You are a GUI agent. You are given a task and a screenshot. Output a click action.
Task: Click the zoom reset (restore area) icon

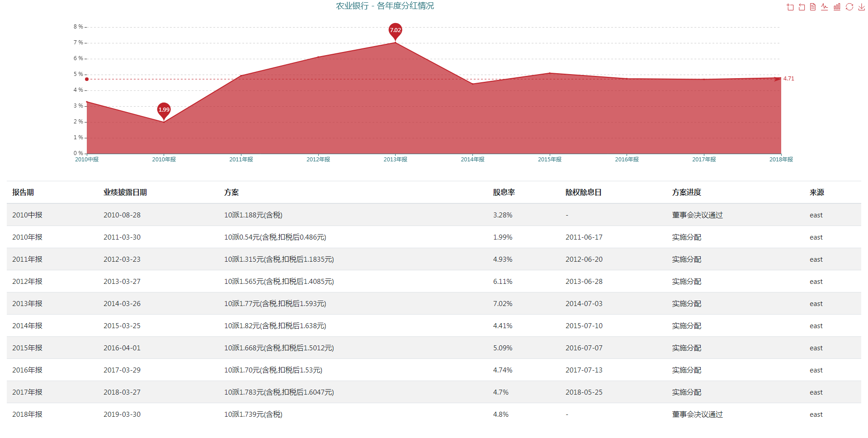[802, 7]
